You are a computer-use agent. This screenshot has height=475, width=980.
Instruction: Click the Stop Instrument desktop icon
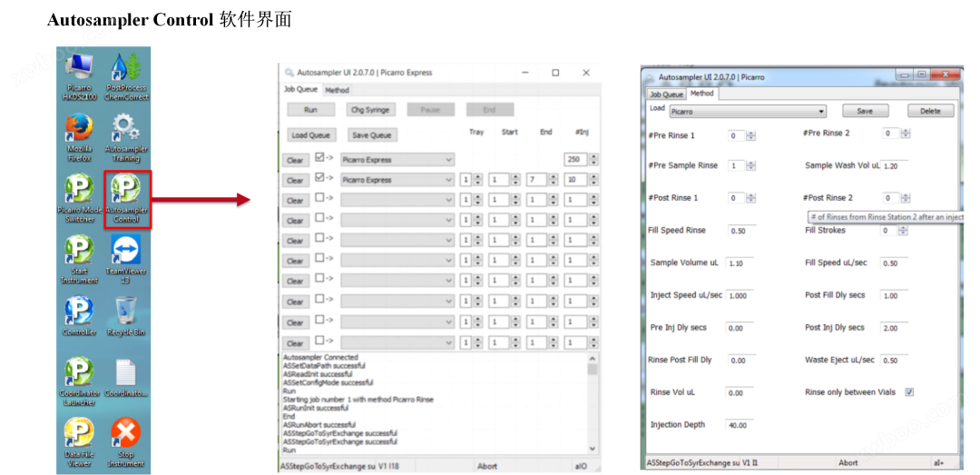pos(126,442)
